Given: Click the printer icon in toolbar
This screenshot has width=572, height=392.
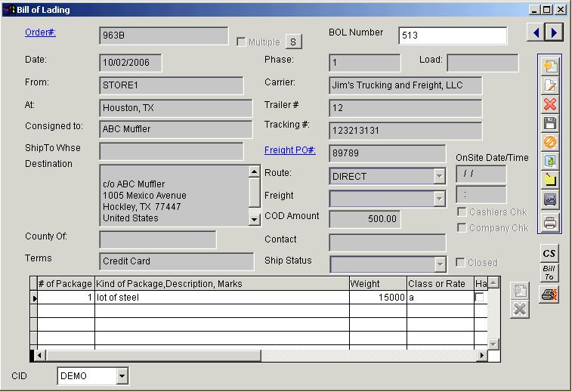Looking at the screenshot, I should 550,223.
